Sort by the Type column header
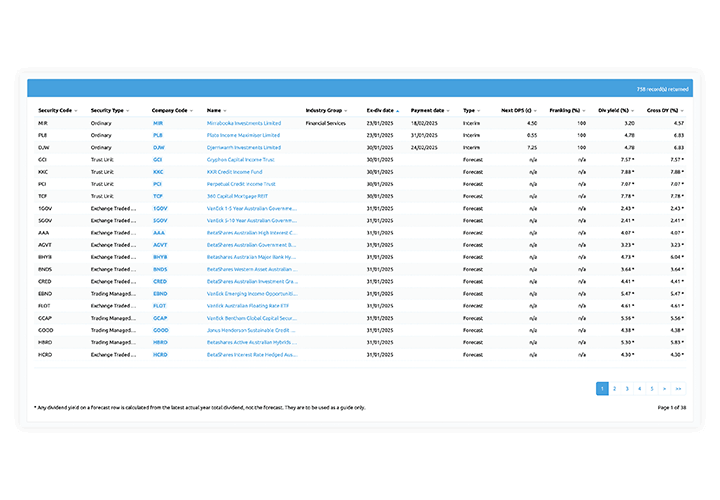 click(x=472, y=111)
